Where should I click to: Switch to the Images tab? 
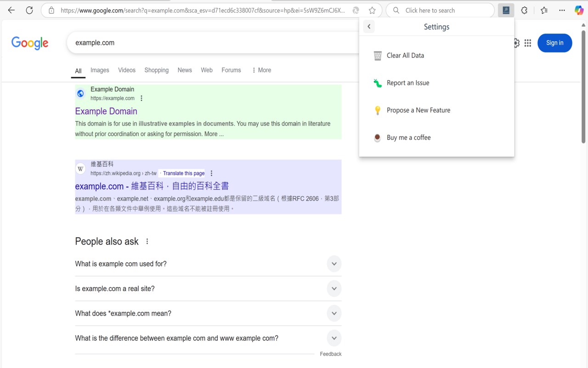(x=100, y=70)
